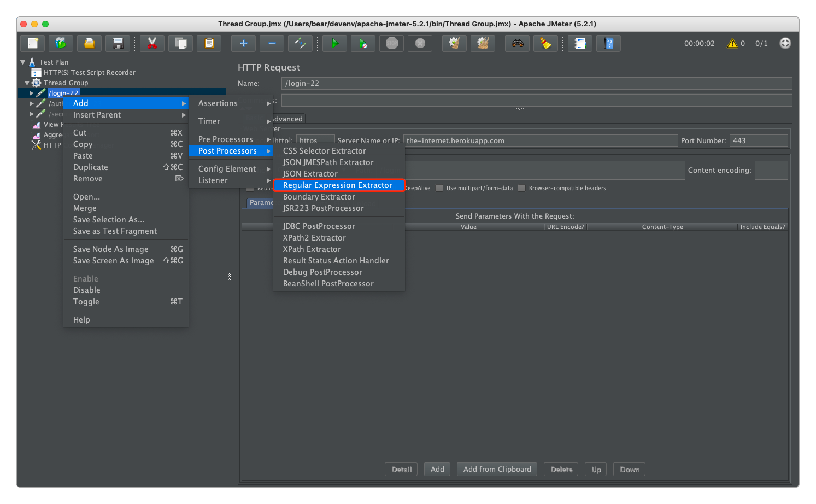Image resolution: width=816 pixels, height=504 pixels.
Task: Click the Test Plan flask icon
Action: pyautogui.click(x=32, y=62)
